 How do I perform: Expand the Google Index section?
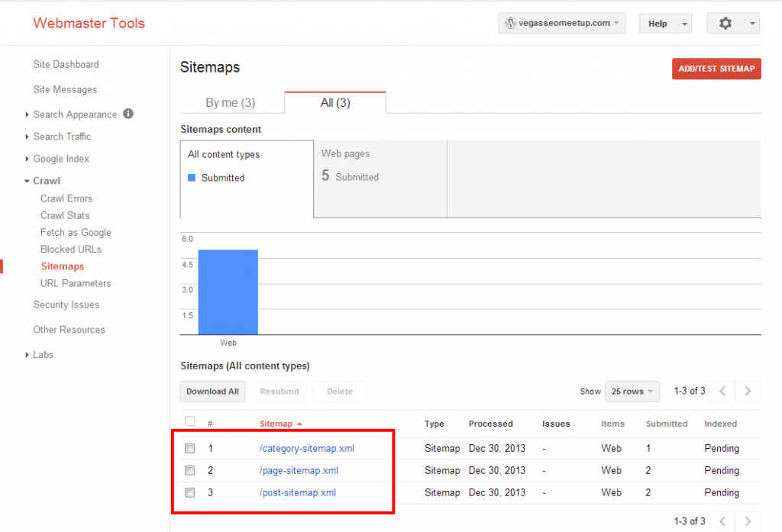coord(27,159)
